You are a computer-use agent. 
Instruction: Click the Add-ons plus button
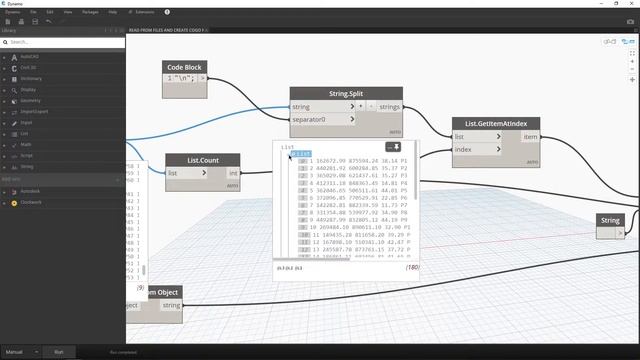click(x=118, y=180)
